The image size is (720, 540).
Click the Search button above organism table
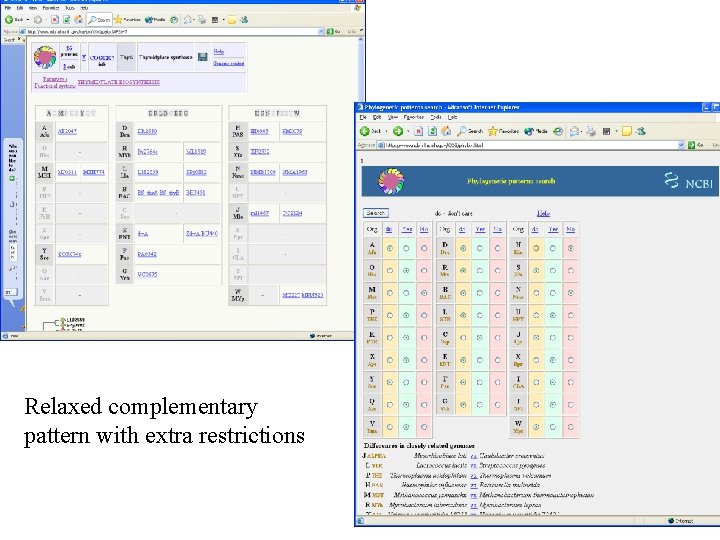[x=376, y=213]
